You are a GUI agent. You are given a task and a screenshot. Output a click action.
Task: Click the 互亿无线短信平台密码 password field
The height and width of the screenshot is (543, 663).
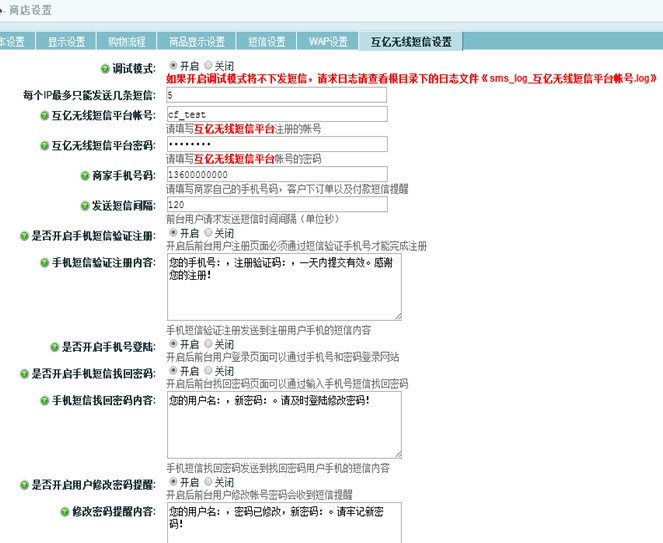tap(277, 144)
